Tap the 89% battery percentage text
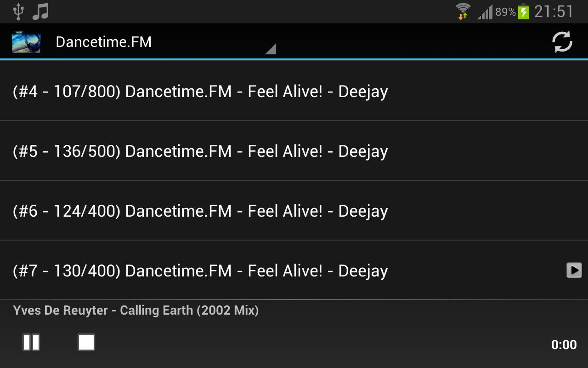 (x=505, y=12)
